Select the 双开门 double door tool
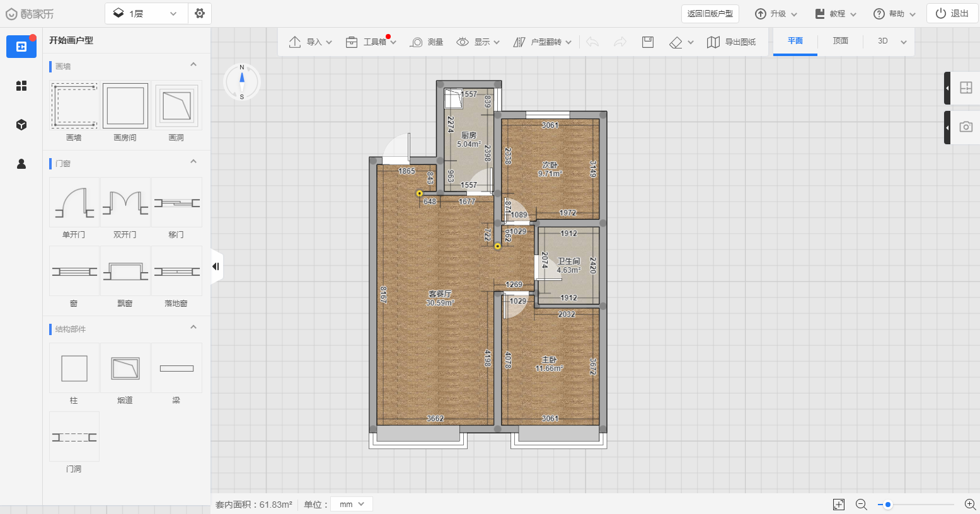 (125, 203)
